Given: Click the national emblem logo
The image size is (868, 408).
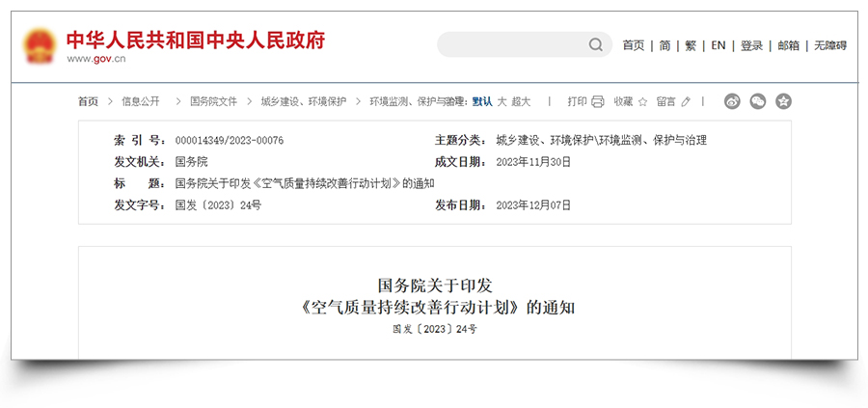Looking at the screenshot, I should point(41,46).
